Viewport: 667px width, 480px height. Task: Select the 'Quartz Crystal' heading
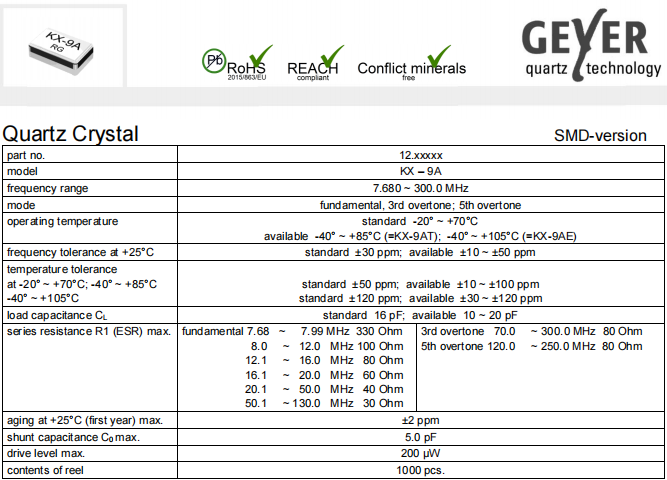(71, 134)
